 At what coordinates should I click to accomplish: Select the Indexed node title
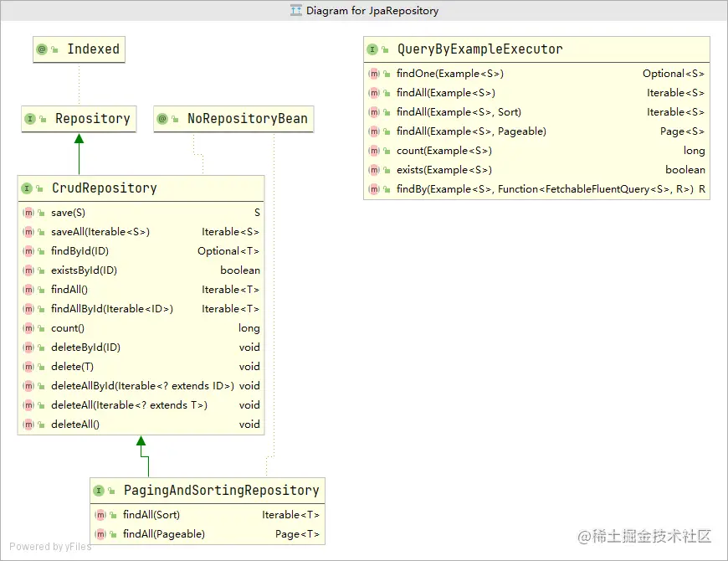[94, 49]
